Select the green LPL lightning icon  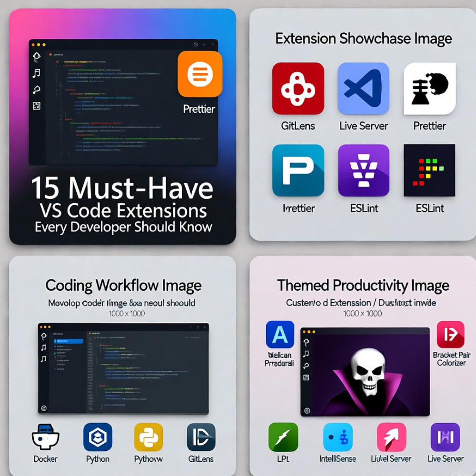[283, 438]
